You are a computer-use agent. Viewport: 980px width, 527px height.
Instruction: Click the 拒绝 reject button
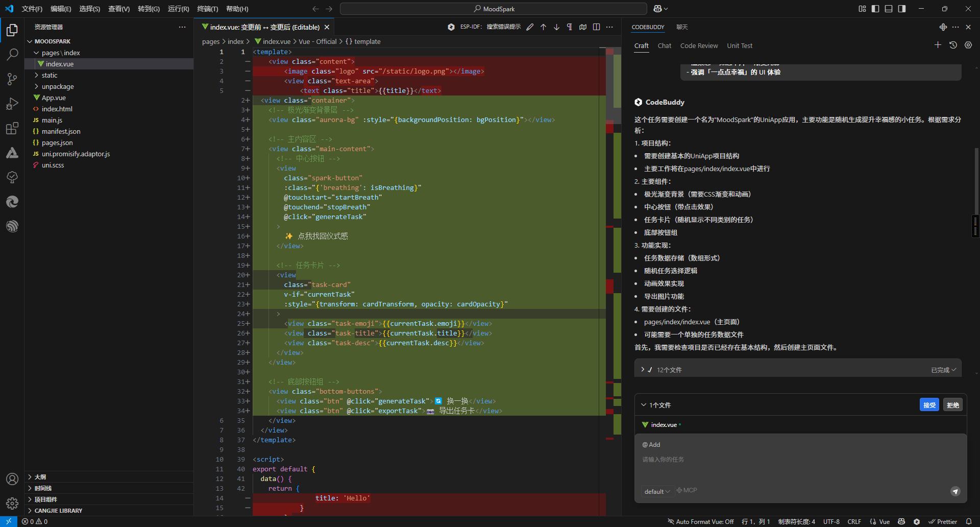click(x=952, y=405)
